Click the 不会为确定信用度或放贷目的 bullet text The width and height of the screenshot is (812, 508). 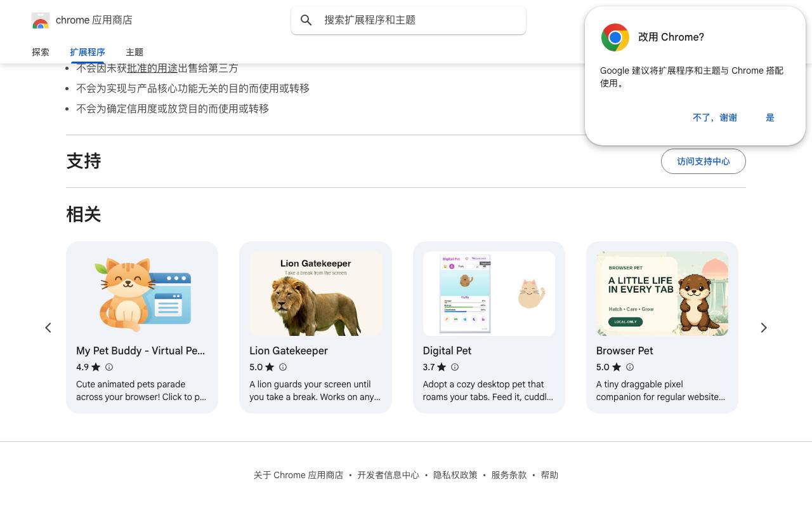173,109
